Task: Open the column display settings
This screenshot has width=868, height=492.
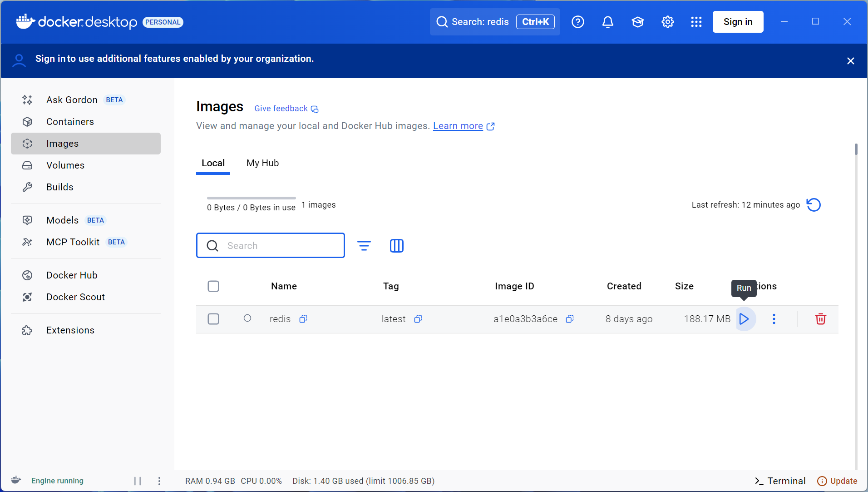Action: [397, 246]
